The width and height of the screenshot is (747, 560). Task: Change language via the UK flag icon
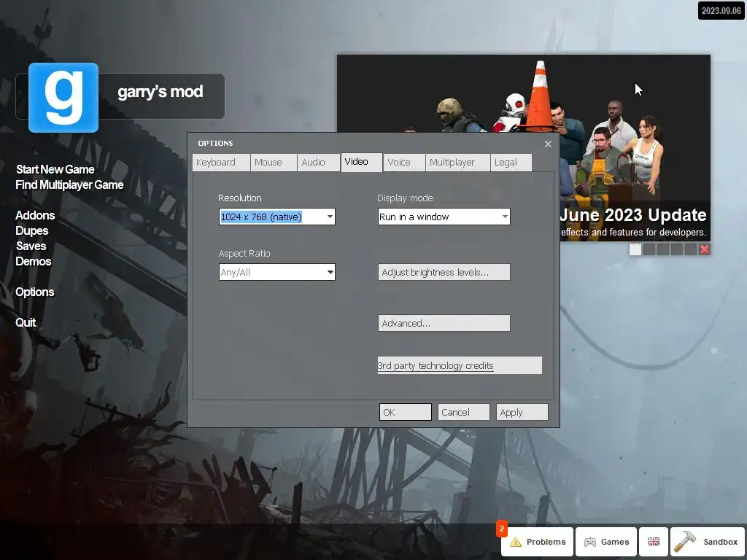653,542
